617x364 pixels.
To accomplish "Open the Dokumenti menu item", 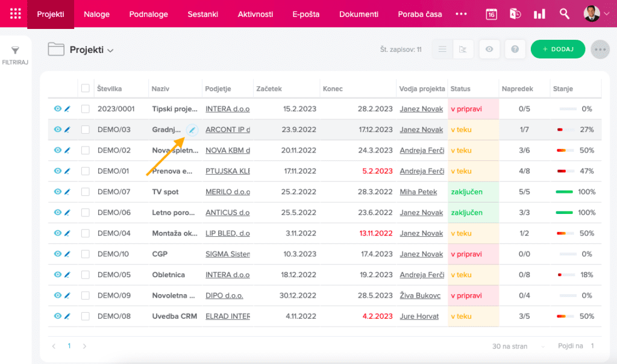I will (359, 14).
